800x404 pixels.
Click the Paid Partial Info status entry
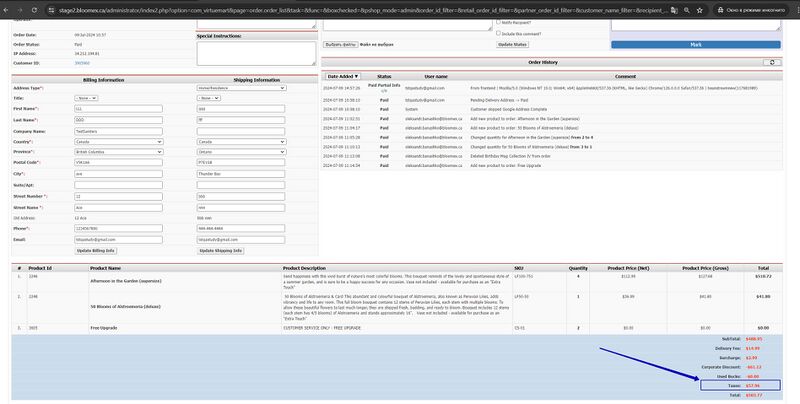click(384, 86)
